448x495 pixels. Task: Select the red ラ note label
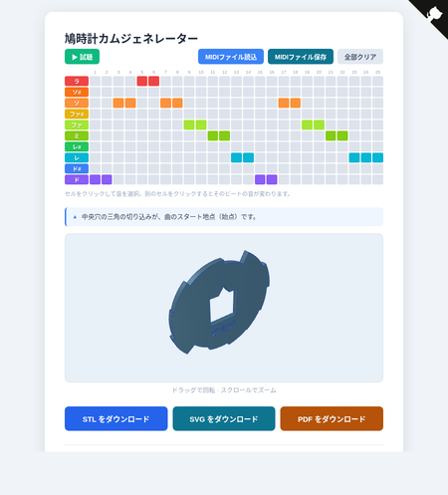coord(77,81)
